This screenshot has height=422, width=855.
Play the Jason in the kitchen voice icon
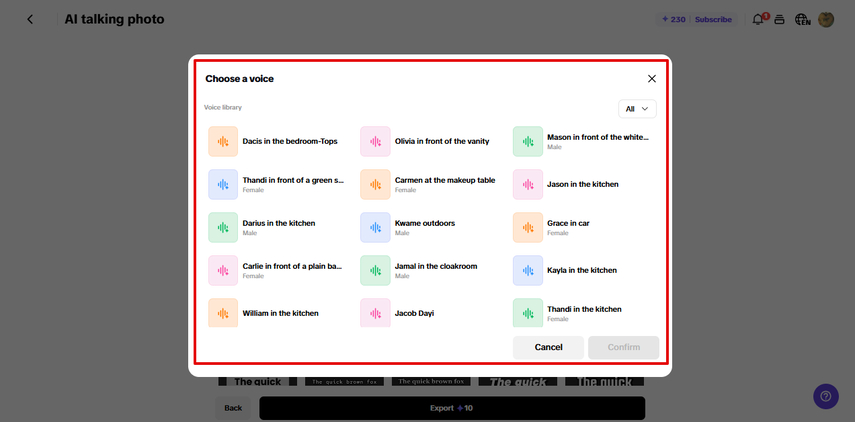[x=528, y=184]
